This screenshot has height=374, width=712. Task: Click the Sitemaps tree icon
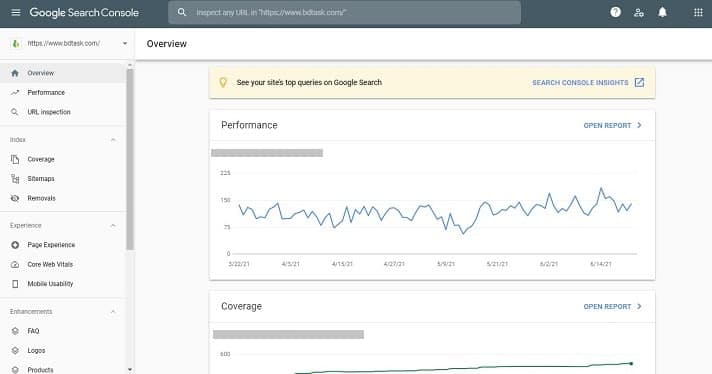pos(15,179)
